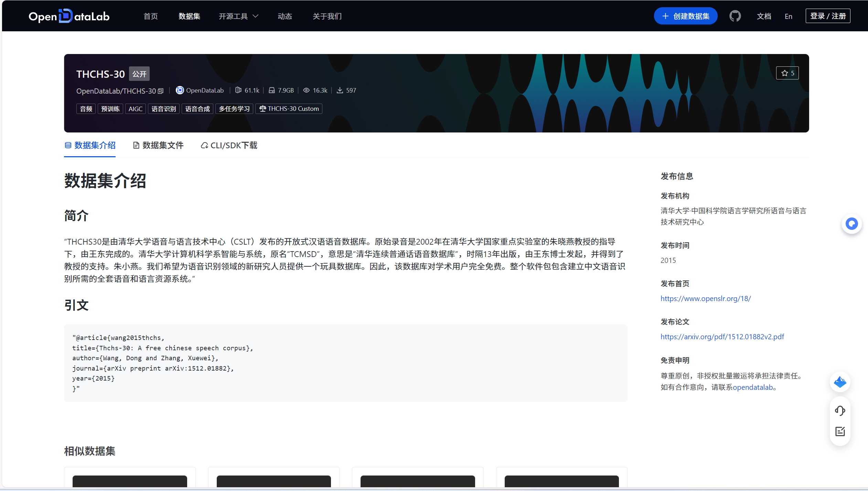Click the OpenDataLab logo in header

pyautogui.click(x=69, y=16)
